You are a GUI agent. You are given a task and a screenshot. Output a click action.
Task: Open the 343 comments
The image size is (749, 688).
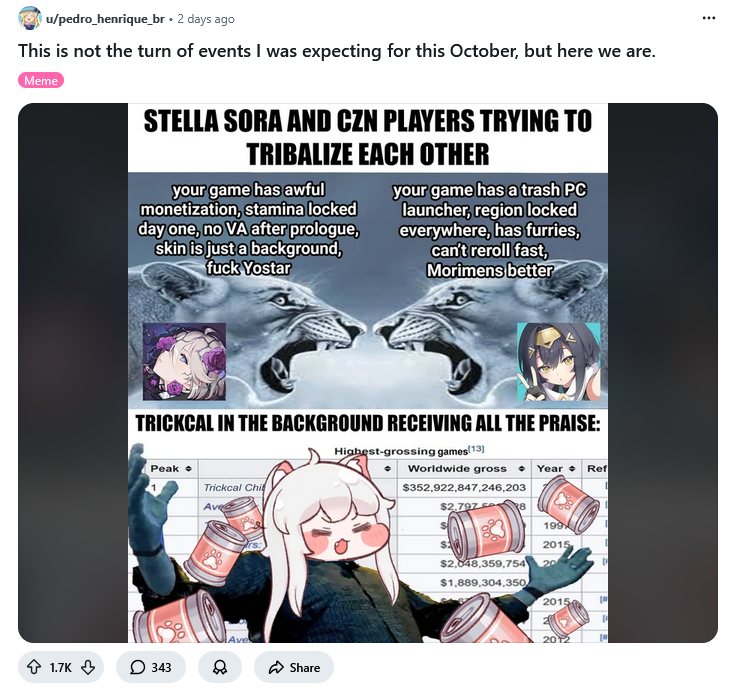point(151,667)
